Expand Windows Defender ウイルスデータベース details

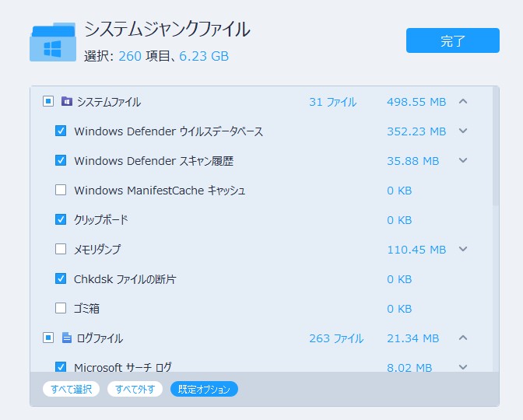point(463,131)
